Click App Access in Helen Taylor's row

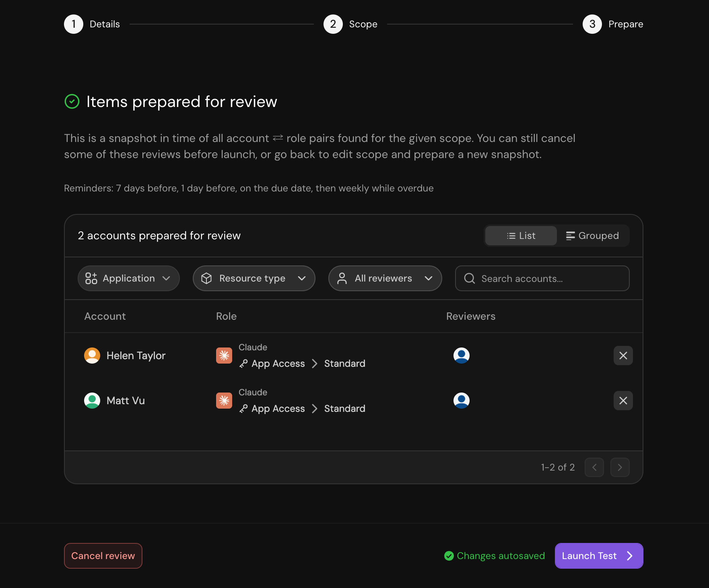pyautogui.click(x=278, y=364)
